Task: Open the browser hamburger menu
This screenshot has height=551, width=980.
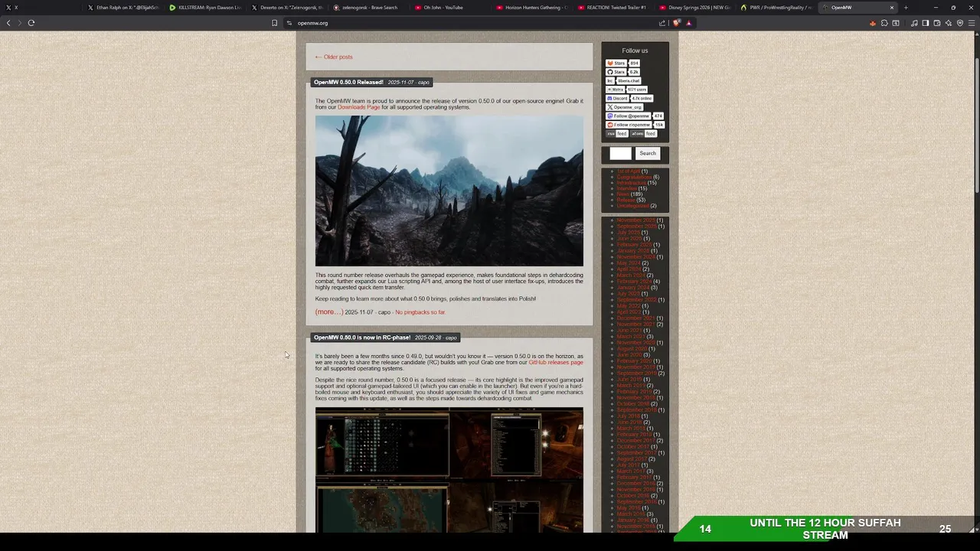Action: tap(972, 23)
